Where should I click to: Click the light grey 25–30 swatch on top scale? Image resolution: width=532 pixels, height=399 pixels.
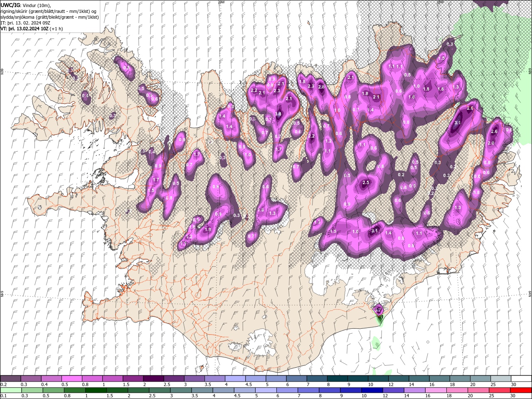pyautogui.click(x=501, y=379)
